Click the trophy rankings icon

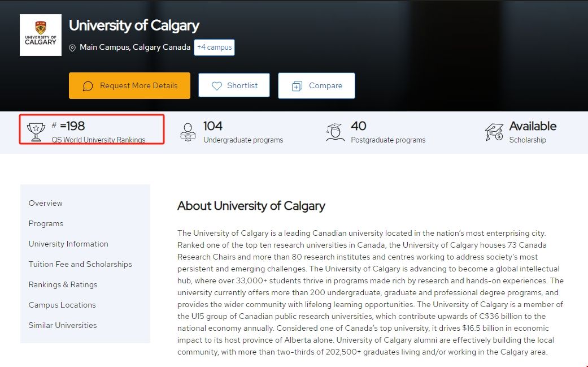(36, 131)
